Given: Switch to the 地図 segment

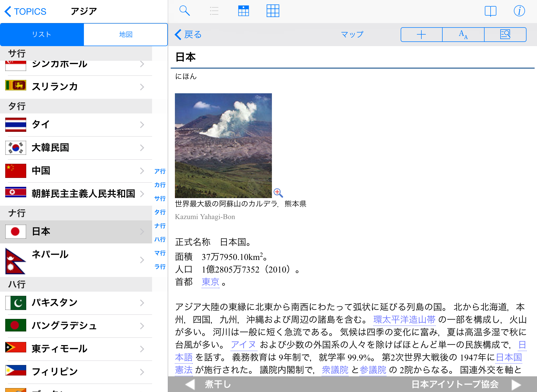Looking at the screenshot, I should point(126,35).
